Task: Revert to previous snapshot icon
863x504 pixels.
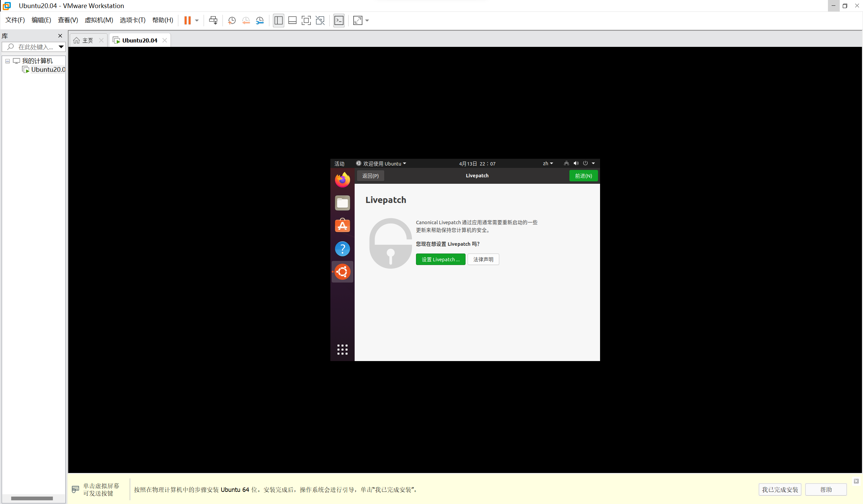Action: 246,21
